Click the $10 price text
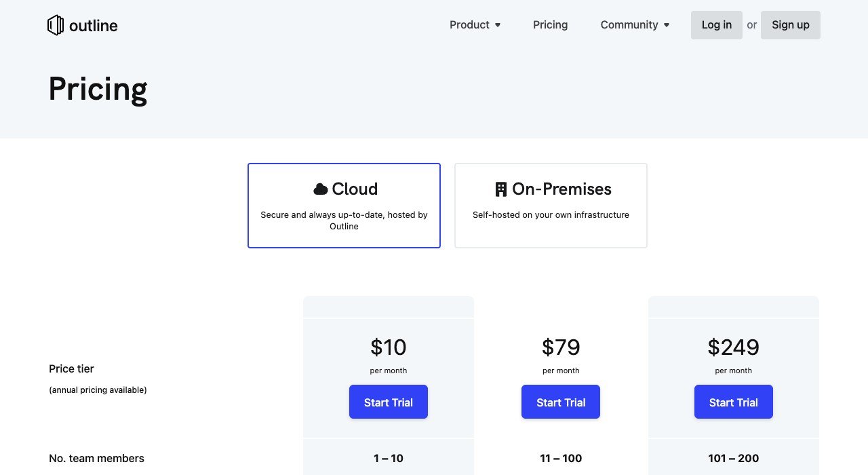Screen dimensions: 868x475 [389, 347]
